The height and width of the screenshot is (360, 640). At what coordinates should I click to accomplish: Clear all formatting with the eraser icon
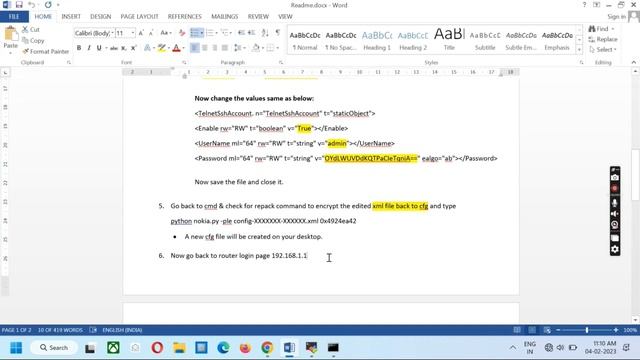point(182,33)
